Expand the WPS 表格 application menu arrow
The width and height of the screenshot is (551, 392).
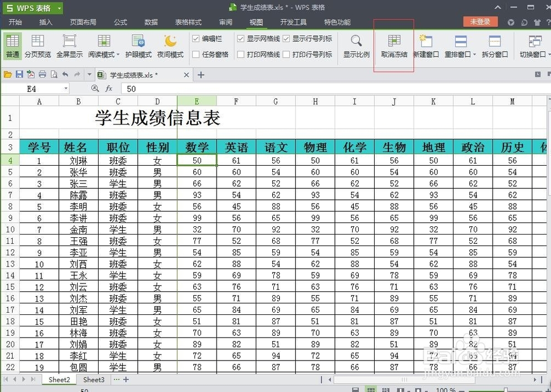tap(59, 8)
